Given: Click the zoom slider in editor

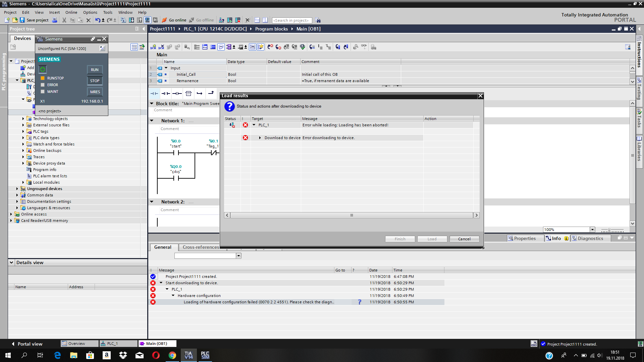Looking at the screenshot, I should pyautogui.click(x=612, y=230).
